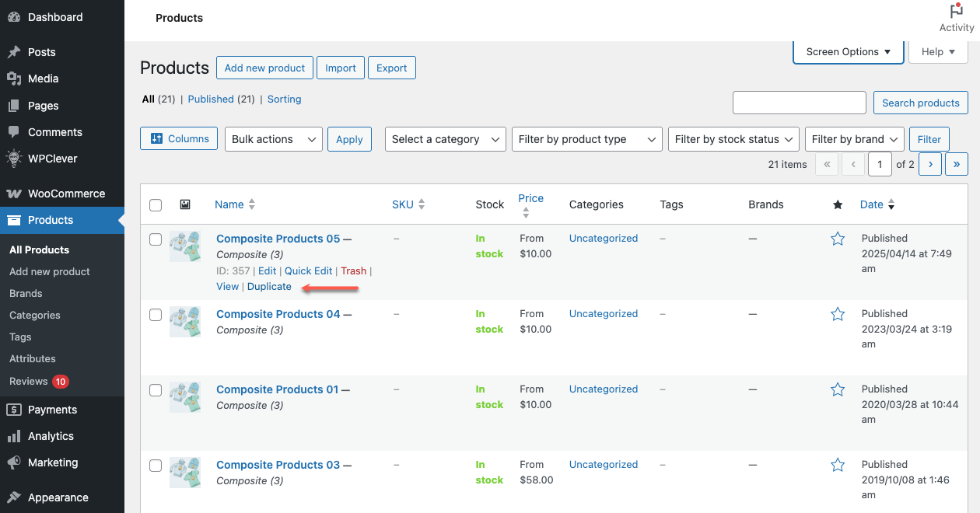Image resolution: width=980 pixels, height=513 pixels.
Task: Go to next page arrow
Action: (930, 164)
